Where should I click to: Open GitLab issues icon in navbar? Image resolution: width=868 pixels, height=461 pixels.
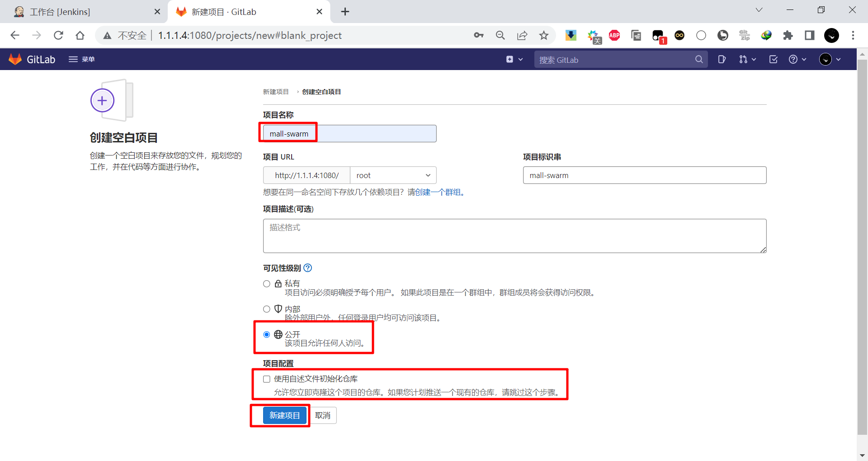[x=722, y=59]
